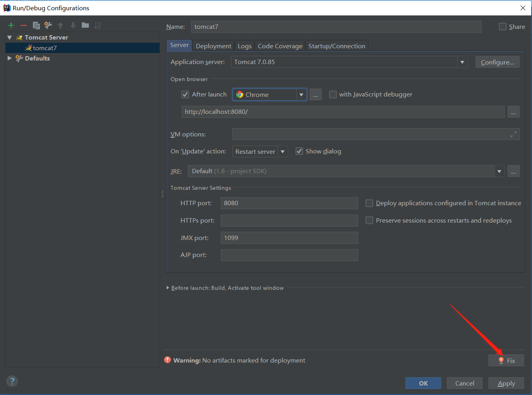Image resolution: width=532 pixels, height=395 pixels.
Task: Click the JMX port field
Action: coord(289,238)
